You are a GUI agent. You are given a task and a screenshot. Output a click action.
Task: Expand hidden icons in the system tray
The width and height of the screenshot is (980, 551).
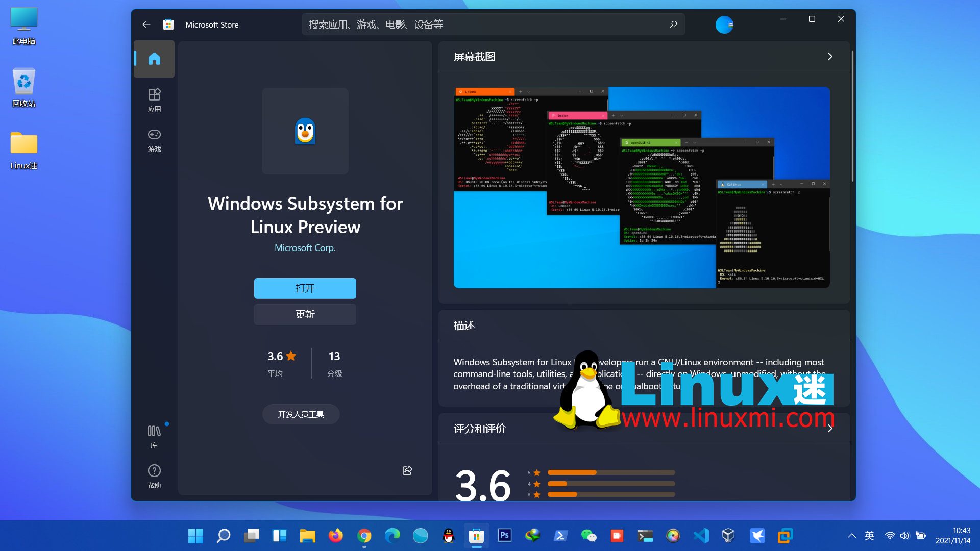(851, 536)
